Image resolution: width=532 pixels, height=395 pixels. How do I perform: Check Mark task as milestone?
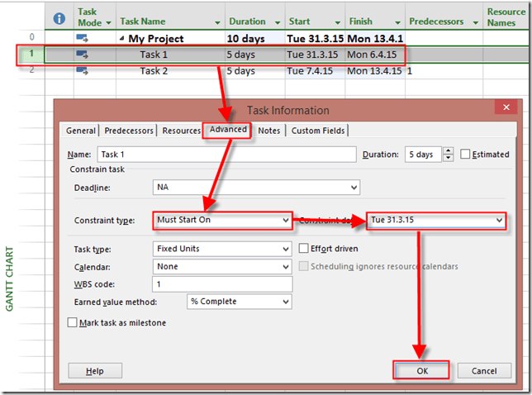pos(73,323)
